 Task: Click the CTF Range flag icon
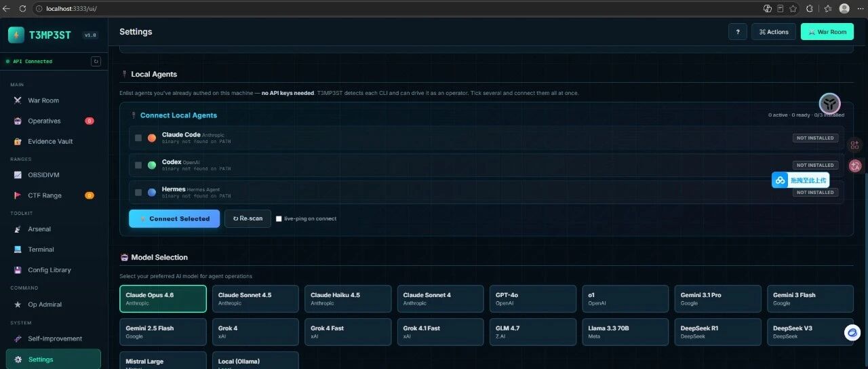(x=18, y=195)
